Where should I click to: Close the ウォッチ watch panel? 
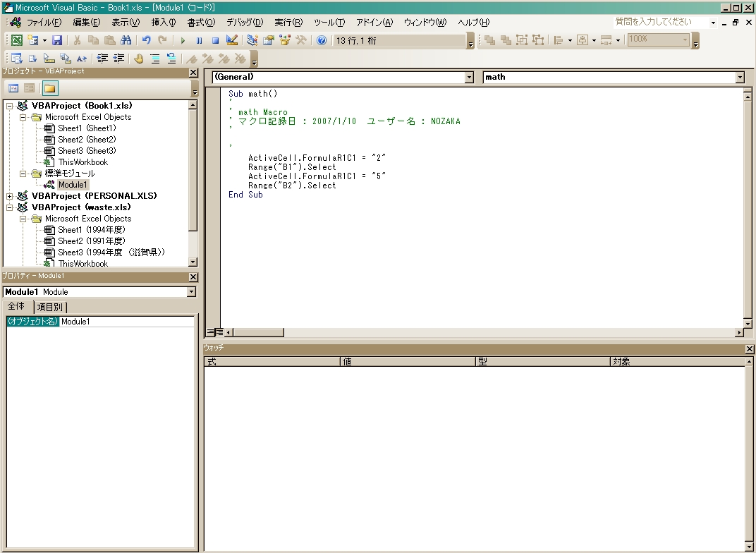click(749, 349)
